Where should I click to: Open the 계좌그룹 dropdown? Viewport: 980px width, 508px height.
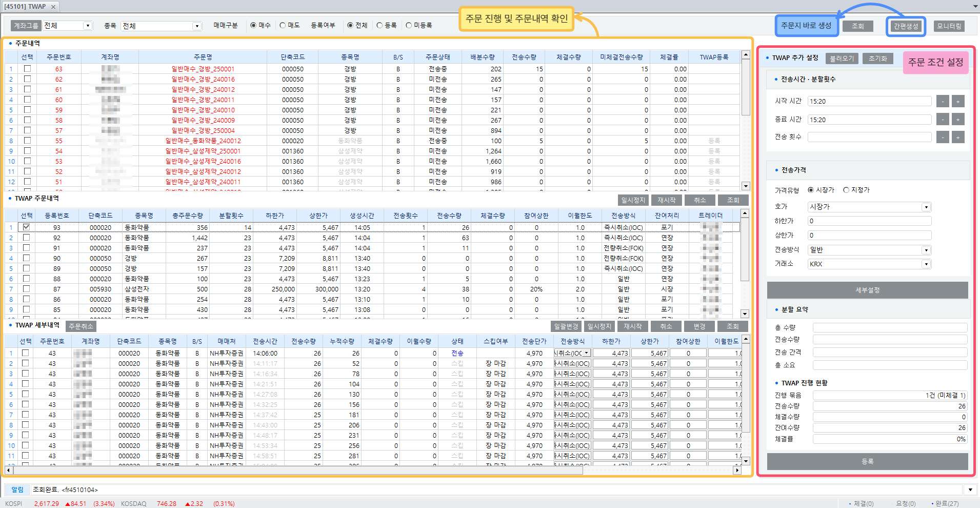point(88,26)
